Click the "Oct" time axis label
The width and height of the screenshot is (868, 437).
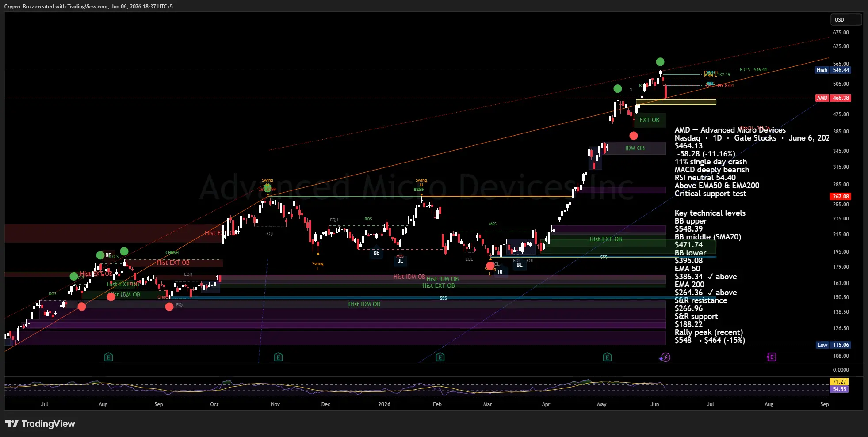pyautogui.click(x=214, y=404)
